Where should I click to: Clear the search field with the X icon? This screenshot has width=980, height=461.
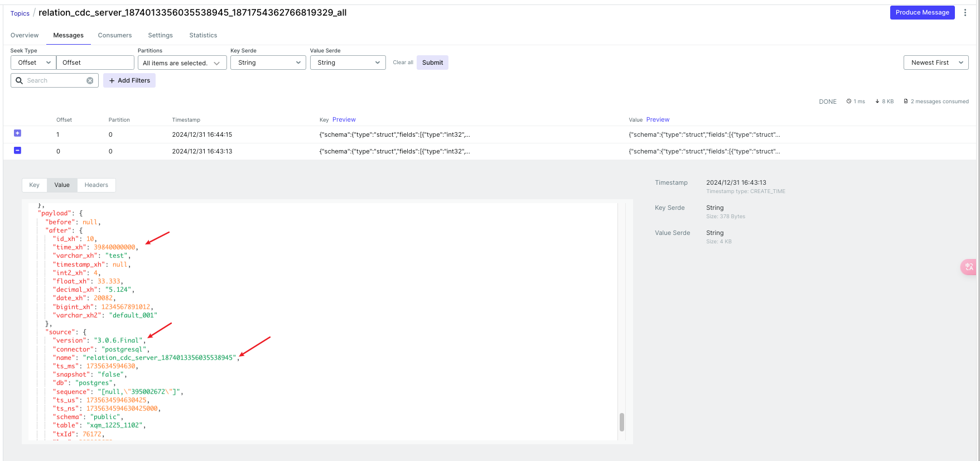click(90, 80)
